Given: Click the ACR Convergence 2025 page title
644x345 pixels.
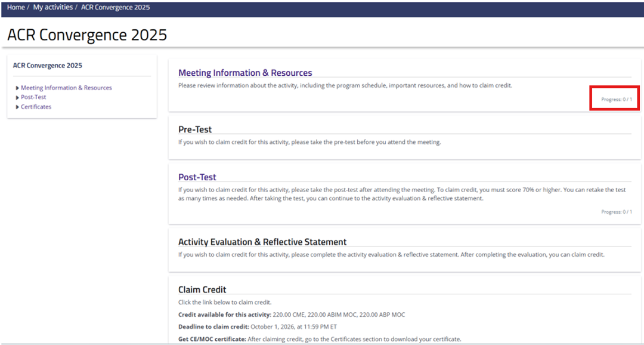Looking at the screenshot, I should [87, 35].
